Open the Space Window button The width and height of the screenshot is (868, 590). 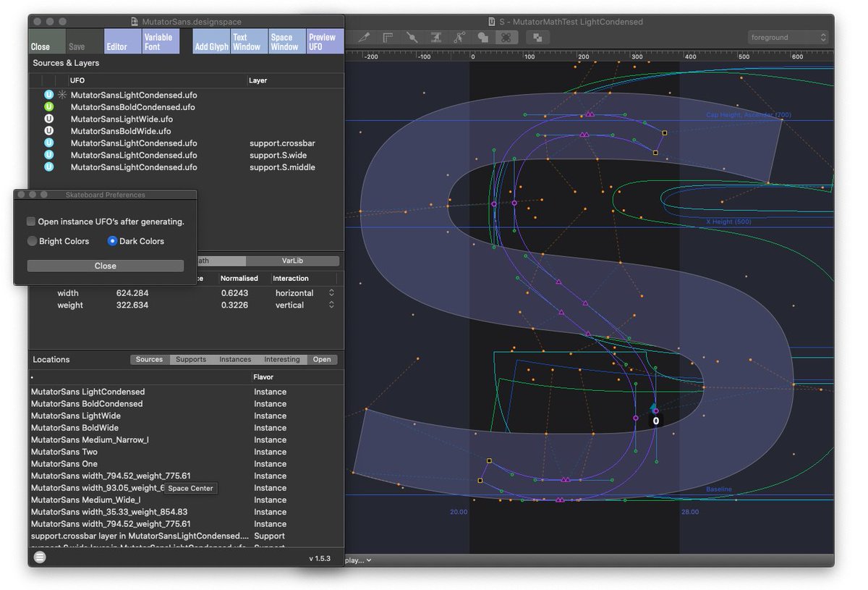tap(286, 41)
